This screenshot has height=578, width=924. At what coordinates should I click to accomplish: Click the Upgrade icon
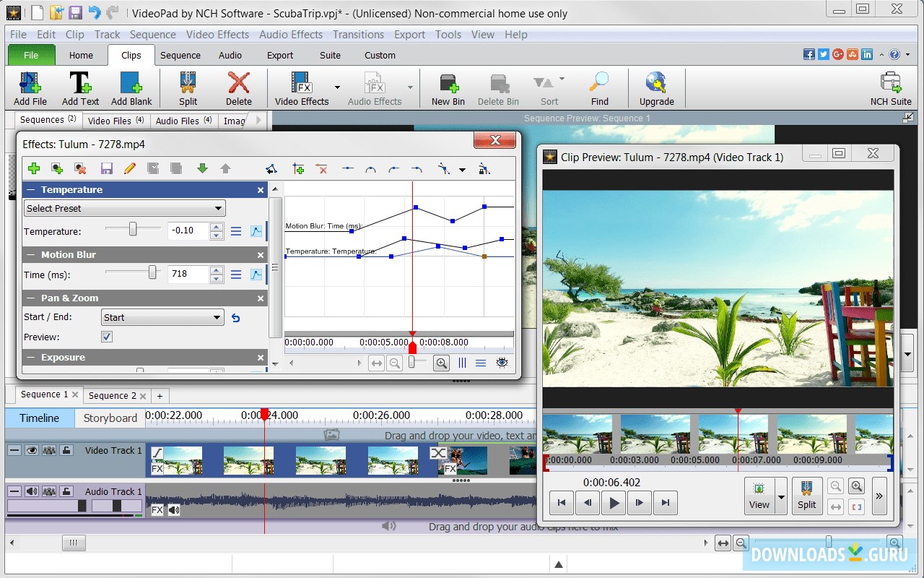[655, 87]
